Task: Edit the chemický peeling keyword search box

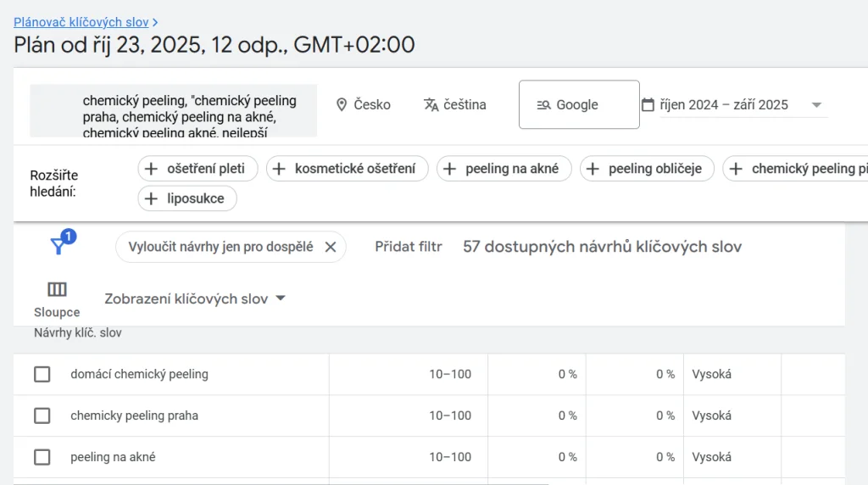Action: tap(173, 111)
